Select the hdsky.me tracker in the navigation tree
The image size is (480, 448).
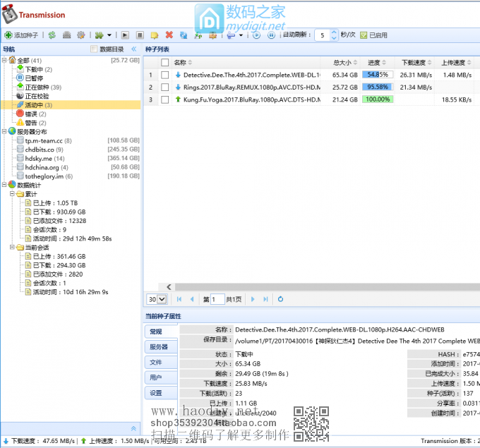(40, 159)
